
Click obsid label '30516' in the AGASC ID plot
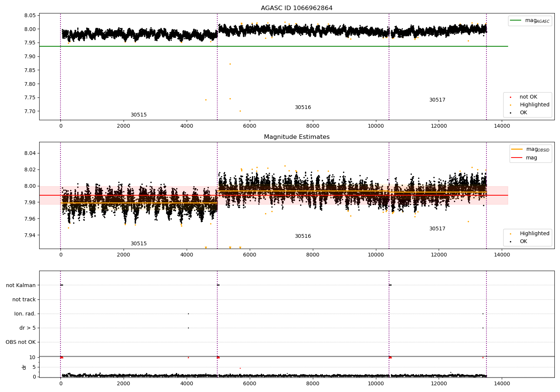coord(303,108)
